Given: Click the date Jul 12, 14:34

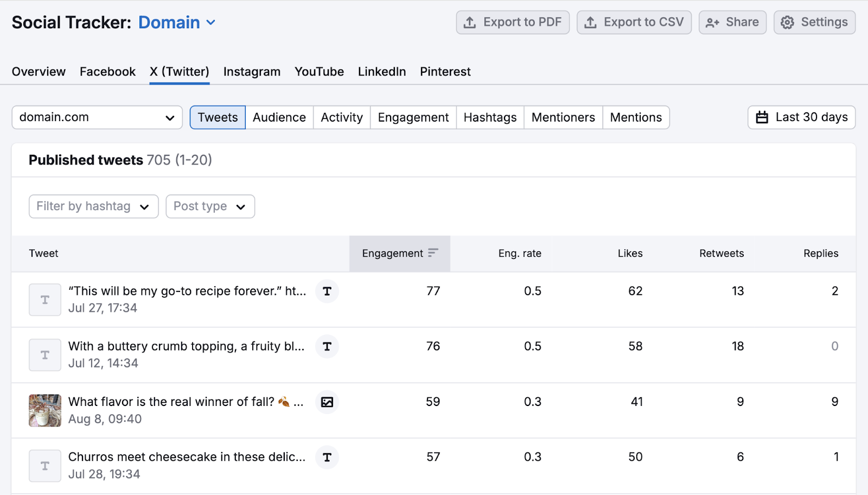Looking at the screenshot, I should (x=103, y=364).
